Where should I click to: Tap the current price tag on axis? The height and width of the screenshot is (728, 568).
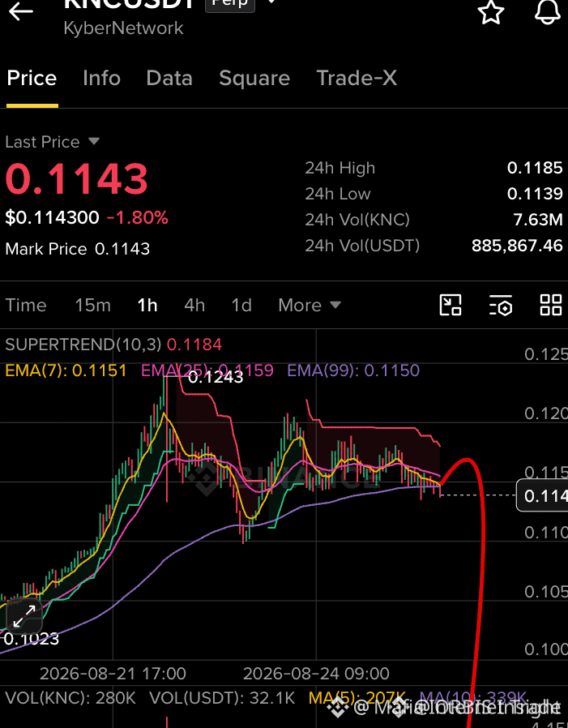pos(543,495)
